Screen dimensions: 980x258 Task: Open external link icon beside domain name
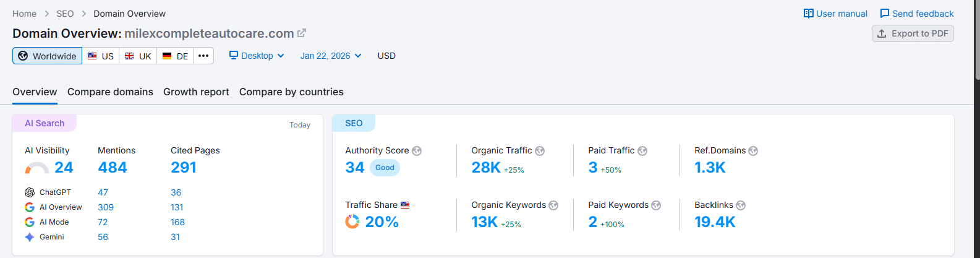point(302,33)
